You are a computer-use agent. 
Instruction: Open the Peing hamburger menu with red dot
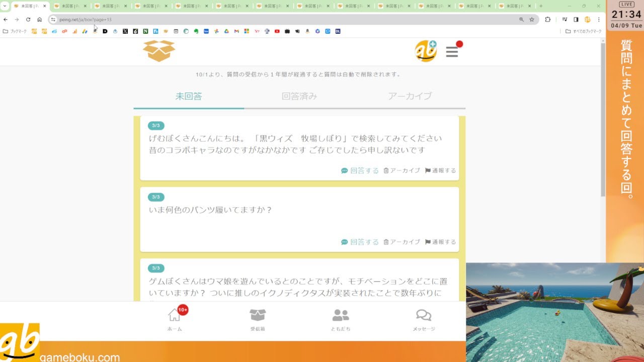coord(451,51)
